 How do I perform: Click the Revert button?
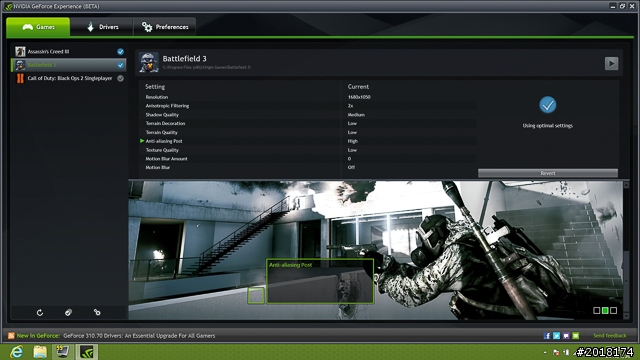point(548,173)
